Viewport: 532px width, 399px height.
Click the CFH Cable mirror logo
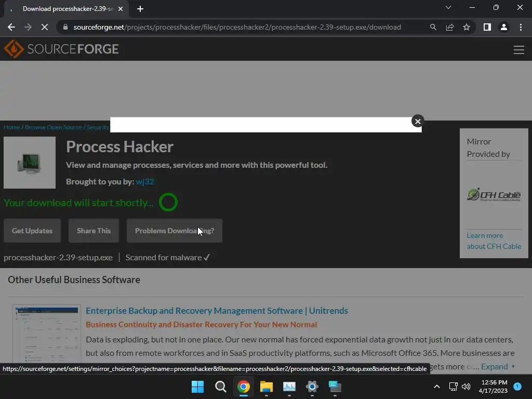pyautogui.click(x=494, y=195)
